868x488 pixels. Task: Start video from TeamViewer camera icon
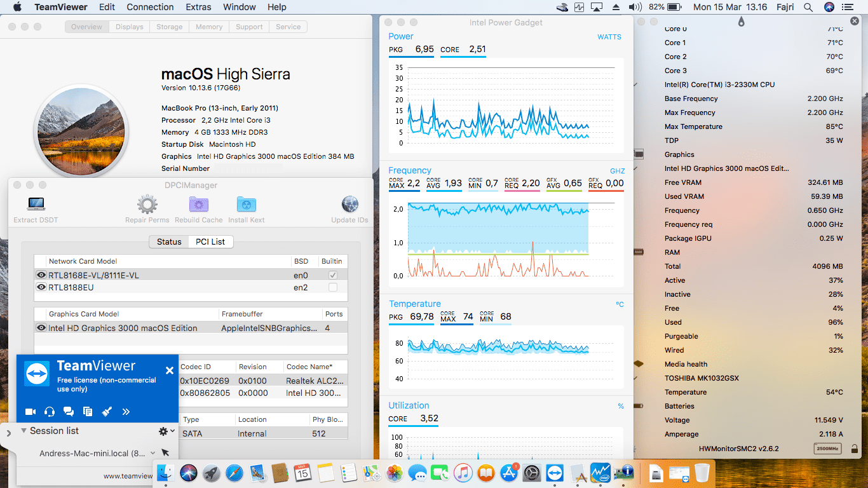[30, 412]
